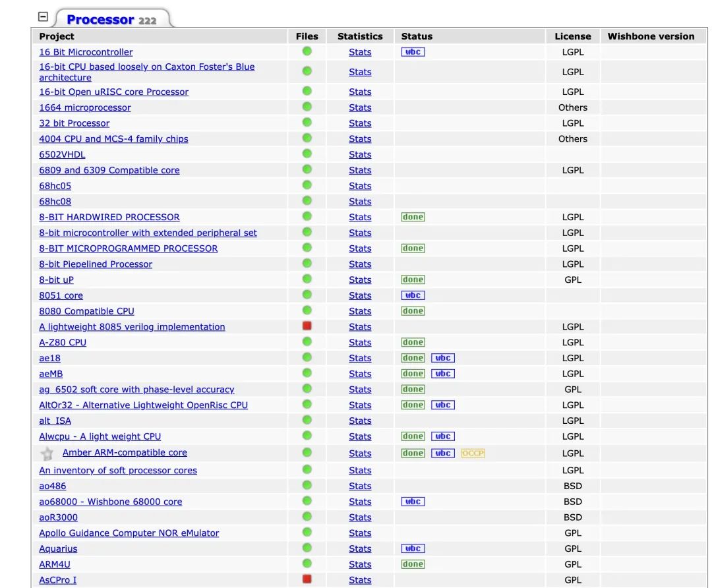Open the AsCPro I project link
The height and width of the screenshot is (588, 712).
click(x=57, y=580)
